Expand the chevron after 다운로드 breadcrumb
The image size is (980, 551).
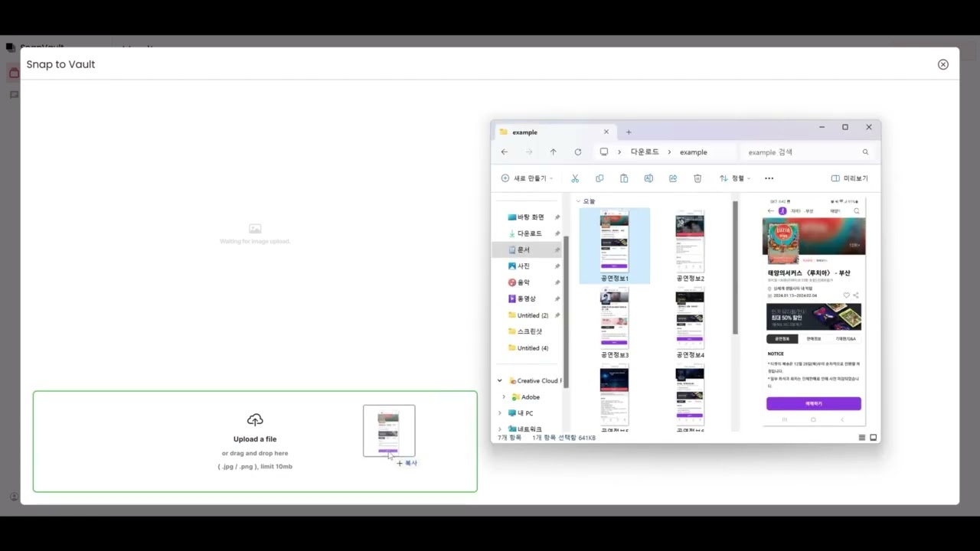(669, 152)
